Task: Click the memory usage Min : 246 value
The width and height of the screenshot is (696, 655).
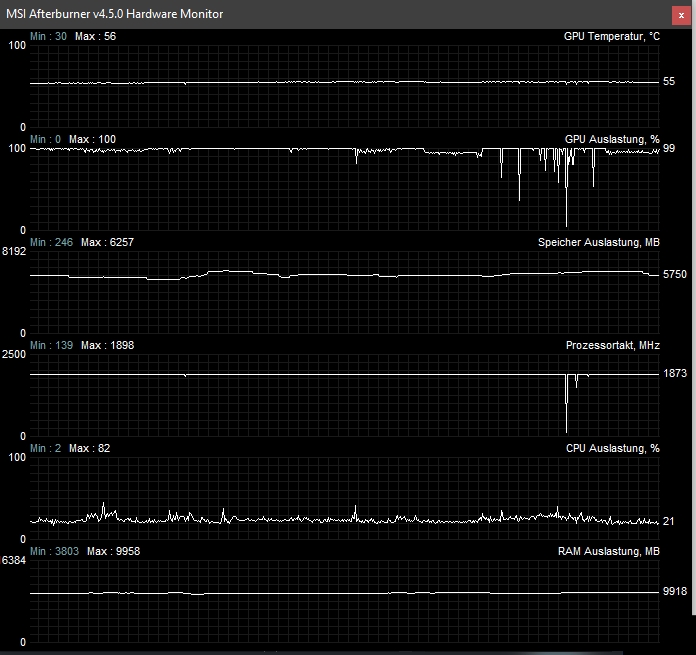Action: coord(51,242)
